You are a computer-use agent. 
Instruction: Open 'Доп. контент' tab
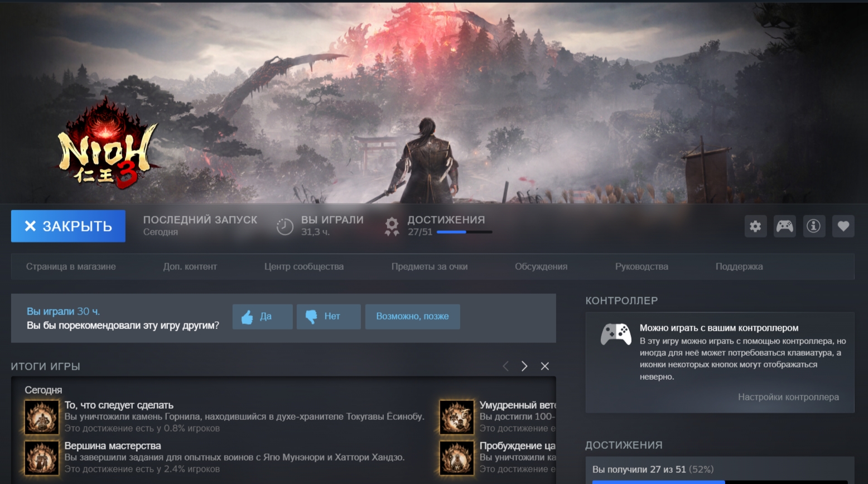coord(190,267)
